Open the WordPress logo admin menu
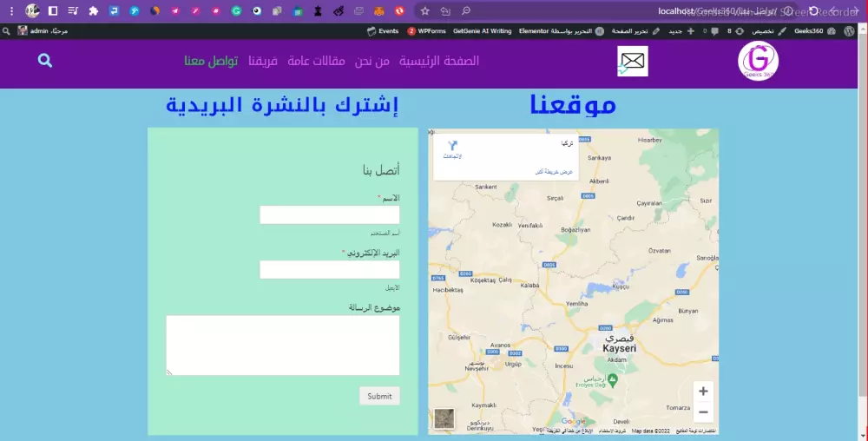Viewport: 868px width, 441px height. (x=849, y=31)
